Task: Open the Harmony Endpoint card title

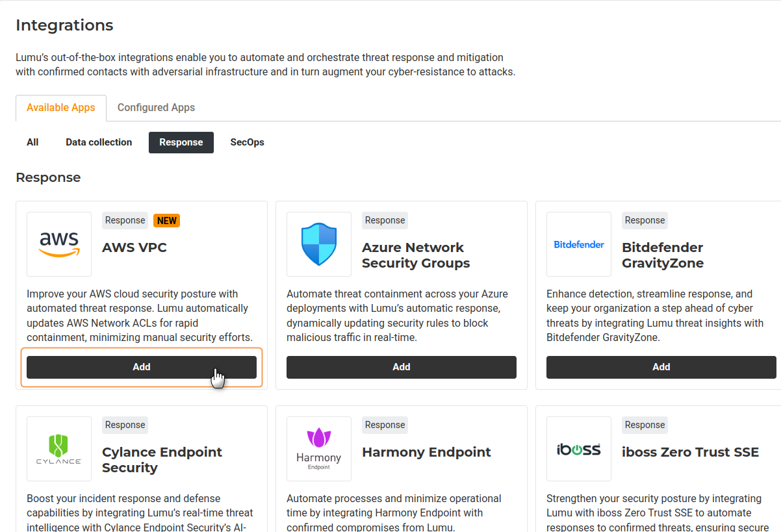Action: (x=426, y=452)
